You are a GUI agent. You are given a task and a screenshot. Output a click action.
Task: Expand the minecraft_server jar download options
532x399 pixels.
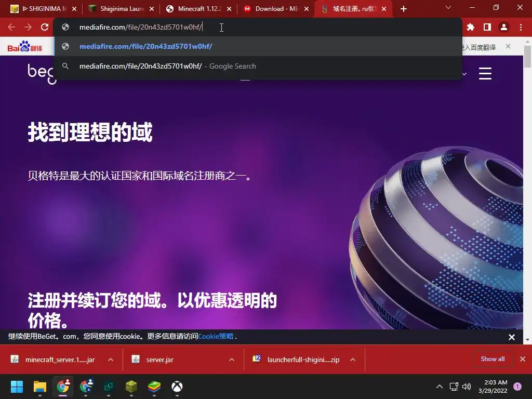tap(111, 360)
